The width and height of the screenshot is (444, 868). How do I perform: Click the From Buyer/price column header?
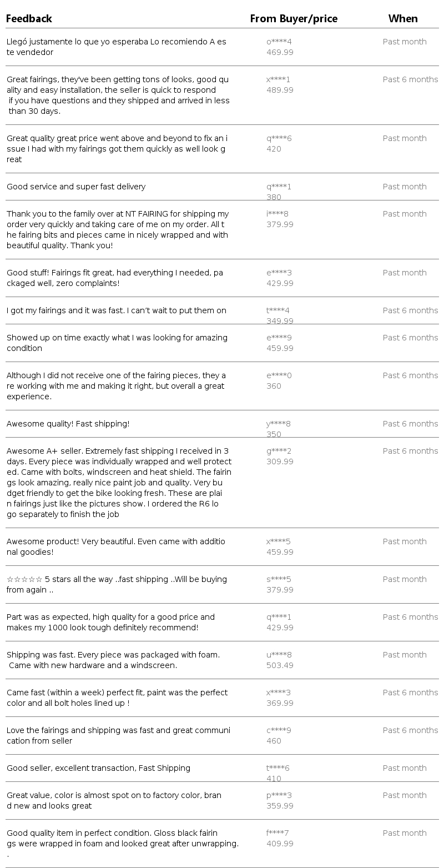(294, 19)
